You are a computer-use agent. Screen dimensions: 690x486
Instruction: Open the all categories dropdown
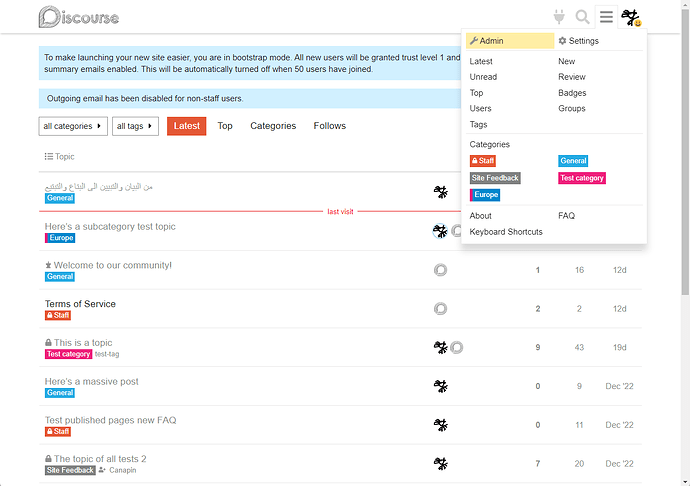click(73, 126)
